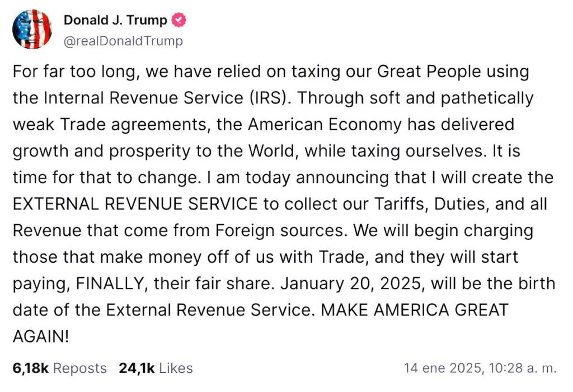573x392 pixels.
Task: Click the 10:28 a. m. time
Action: [522, 368]
